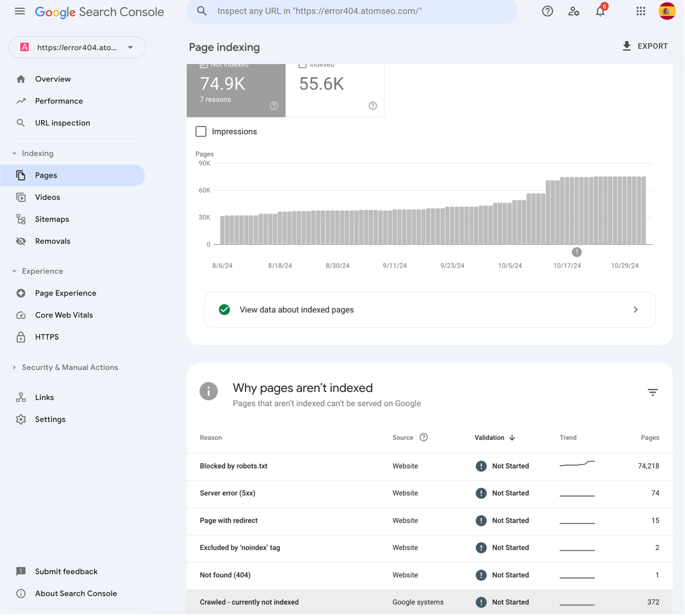This screenshot has width=685, height=616.
Task: Open the Page with redirect row
Action: click(x=430, y=521)
